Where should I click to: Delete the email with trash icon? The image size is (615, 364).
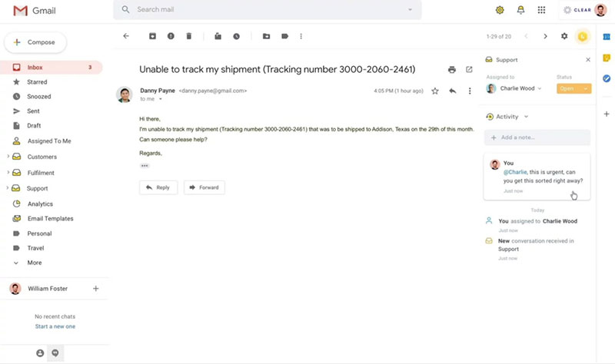[188, 36]
